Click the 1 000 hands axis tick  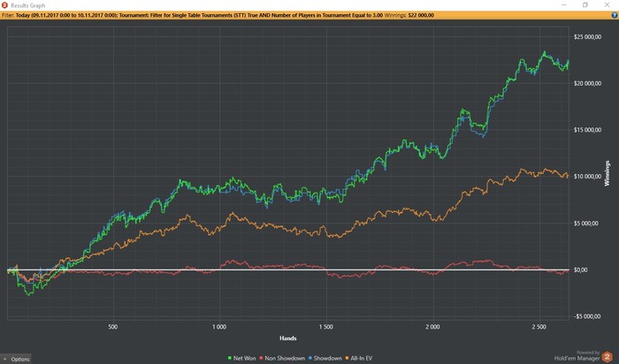click(x=219, y=327)
